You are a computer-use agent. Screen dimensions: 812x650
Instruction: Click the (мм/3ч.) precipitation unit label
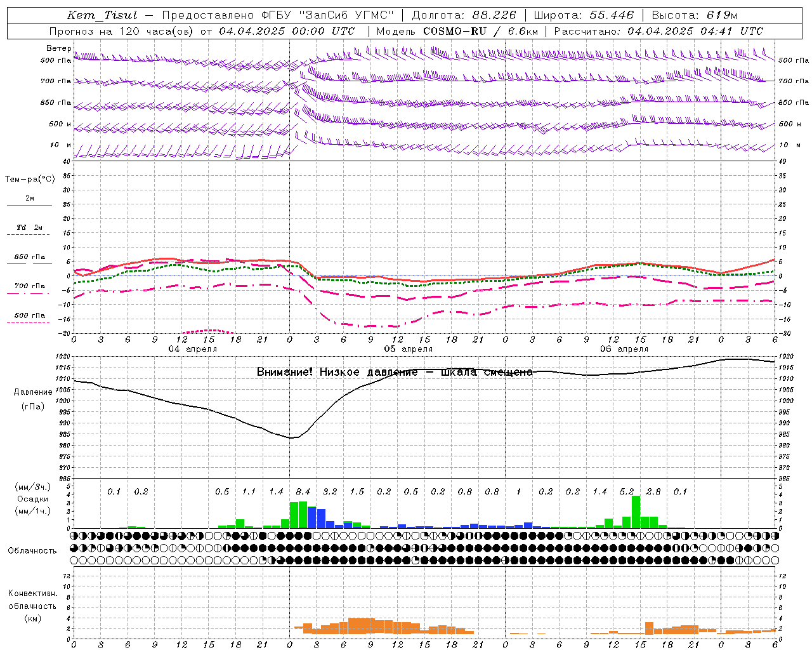pos(33,487)
